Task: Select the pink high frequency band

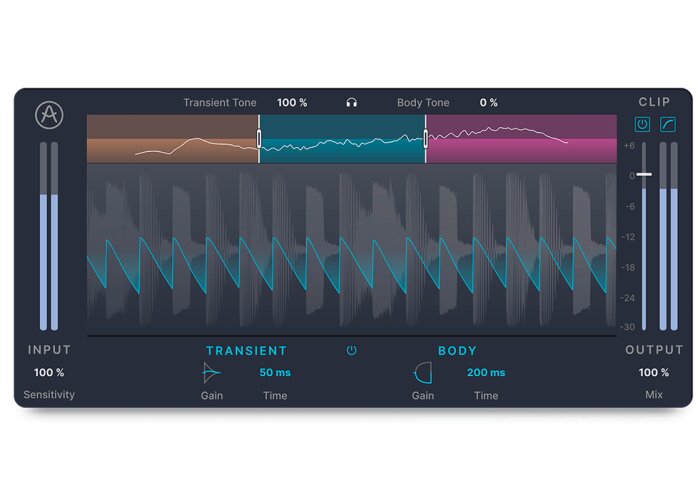Action: point(521,139)
